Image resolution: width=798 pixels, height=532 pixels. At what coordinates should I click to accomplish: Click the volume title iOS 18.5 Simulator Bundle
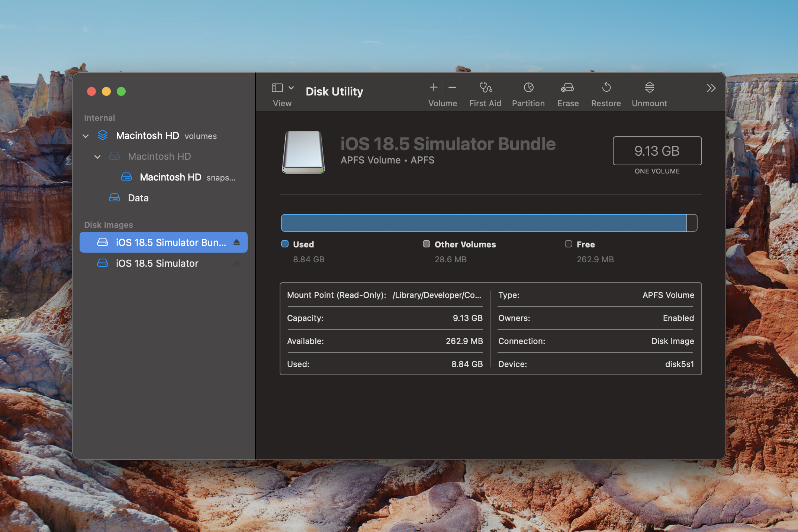(448, 144)
